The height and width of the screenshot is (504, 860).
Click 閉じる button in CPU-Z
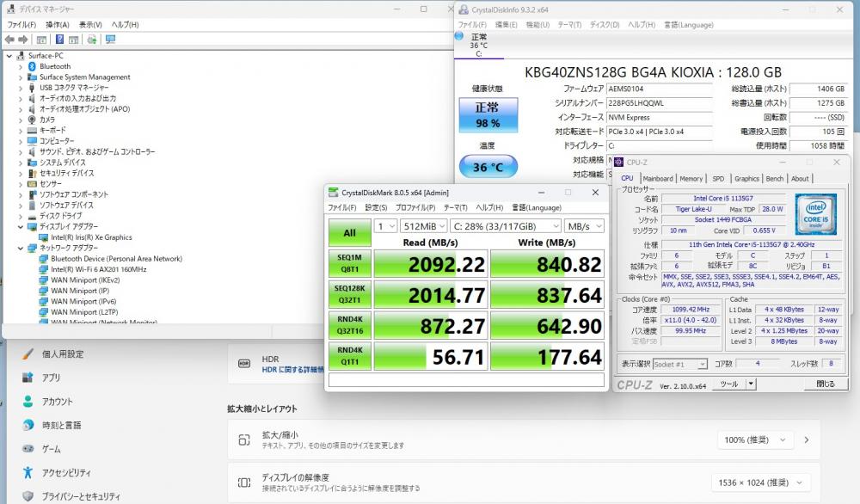point(826,384)
